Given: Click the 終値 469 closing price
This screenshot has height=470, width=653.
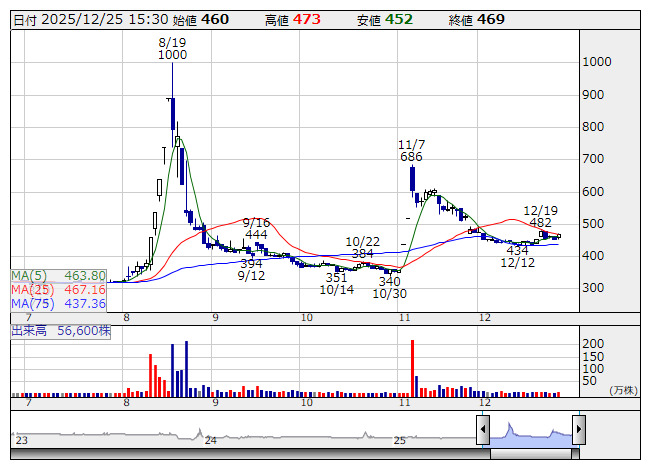Looking at the screenshot, I should [470, 19].
